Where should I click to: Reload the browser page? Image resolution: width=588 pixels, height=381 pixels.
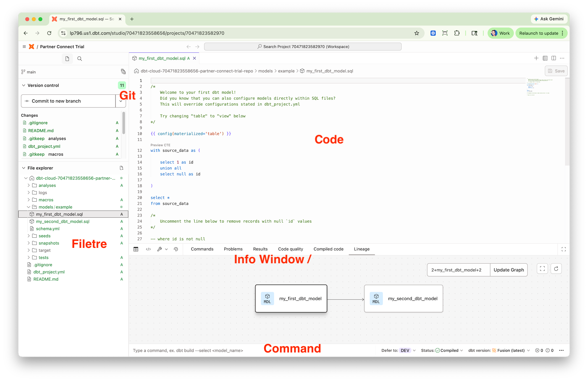pyautogui.click(x=49, y=33)
